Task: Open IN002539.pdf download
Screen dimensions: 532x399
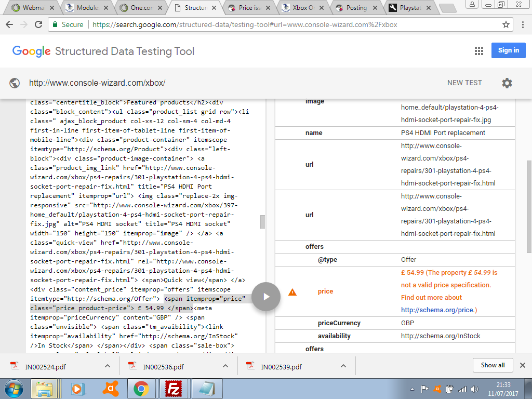Action: point(281,367)
